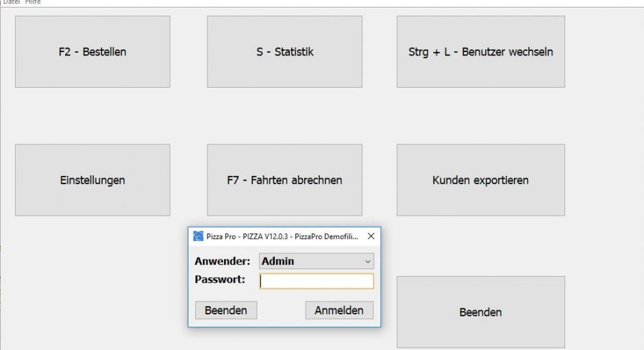Click the Pizza Pro dialog title icon

(199, 236)
